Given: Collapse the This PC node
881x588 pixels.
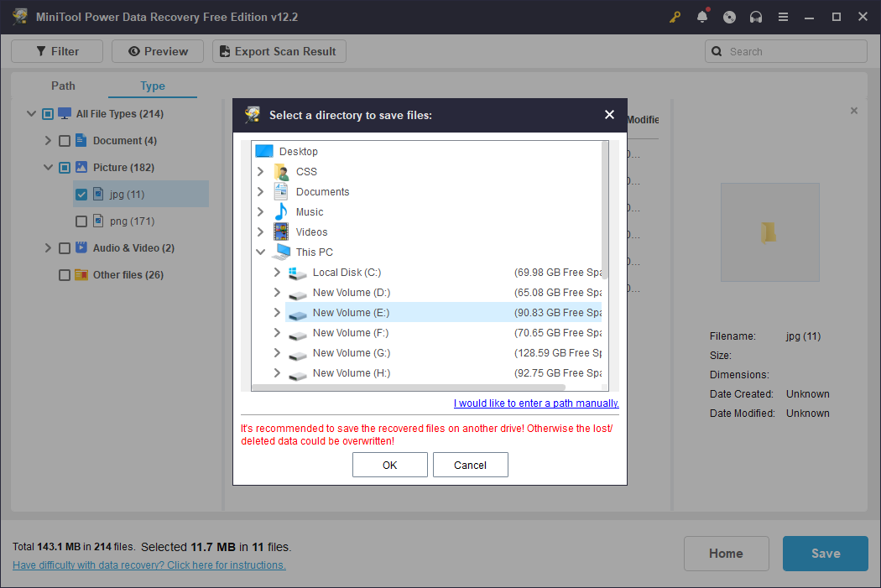Looking at the screenshot, I should coord(260,252).
